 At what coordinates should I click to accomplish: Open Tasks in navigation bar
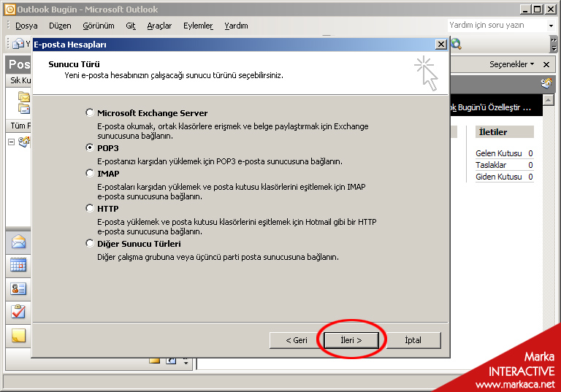point(18,312)
